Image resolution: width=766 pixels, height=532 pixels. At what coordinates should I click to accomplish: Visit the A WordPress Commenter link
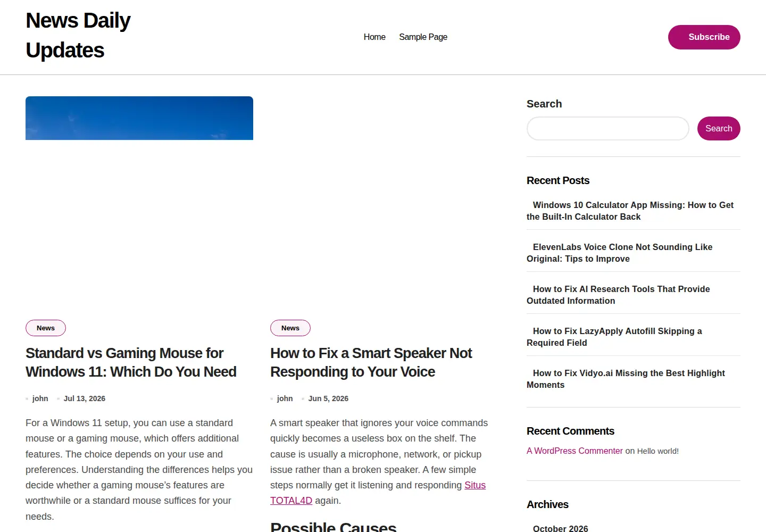574,451
